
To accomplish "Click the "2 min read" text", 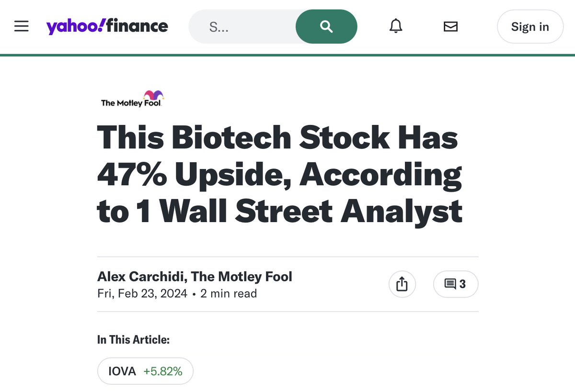I will click(229, 293).
